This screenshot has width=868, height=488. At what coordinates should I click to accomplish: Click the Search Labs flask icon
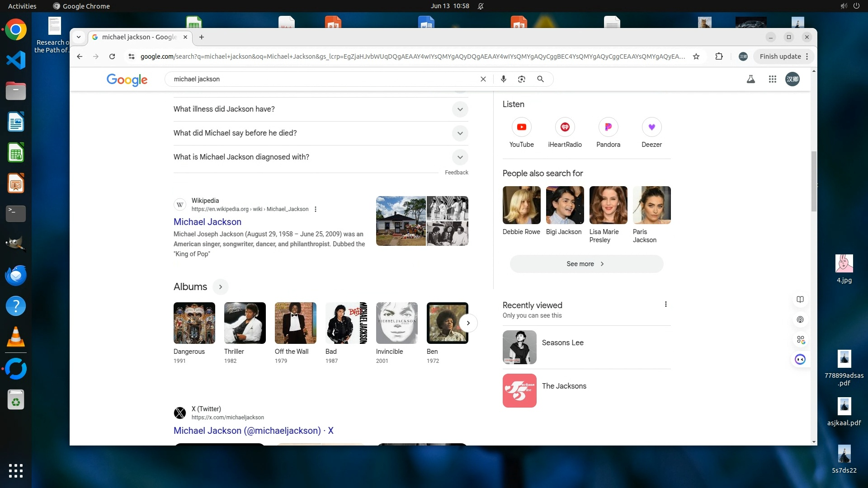(x=750, y=79)
